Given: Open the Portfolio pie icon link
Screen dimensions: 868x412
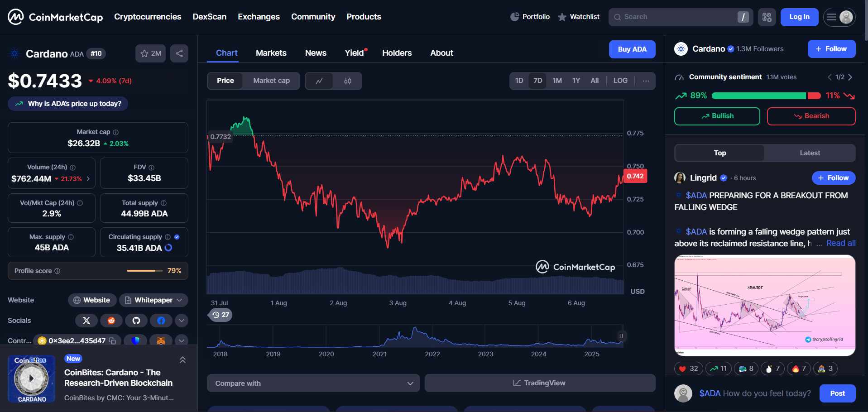Looking at the screenshot, I should coord(530,17).
